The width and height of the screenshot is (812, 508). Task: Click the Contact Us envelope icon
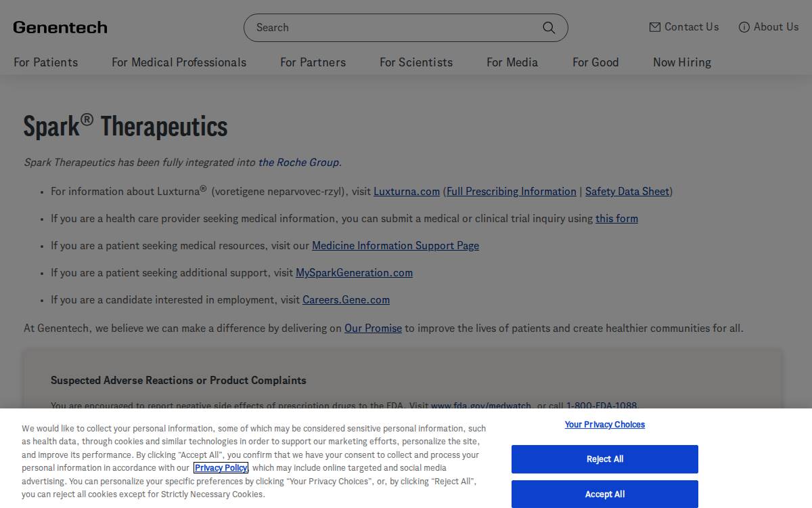coord(654,27)
